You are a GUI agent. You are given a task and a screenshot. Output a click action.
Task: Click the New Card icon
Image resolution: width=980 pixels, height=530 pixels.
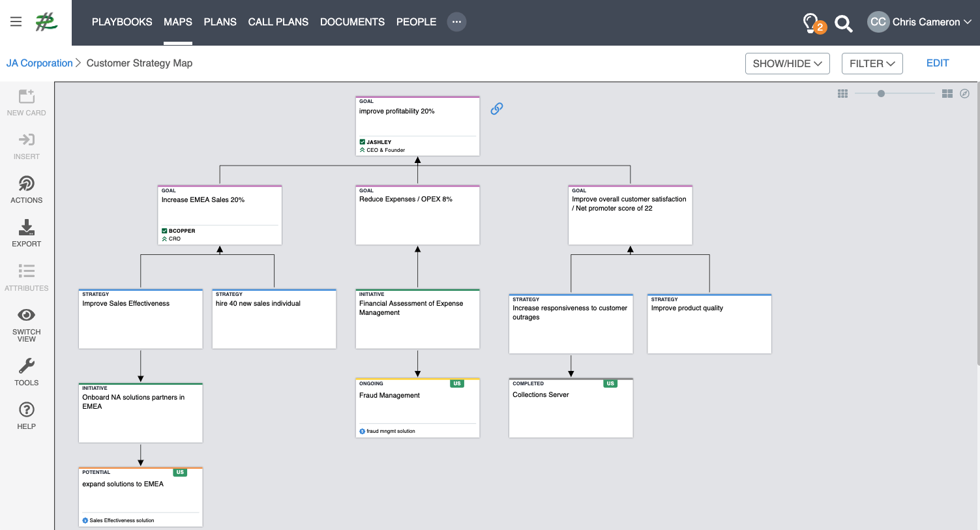click(26, 96)
